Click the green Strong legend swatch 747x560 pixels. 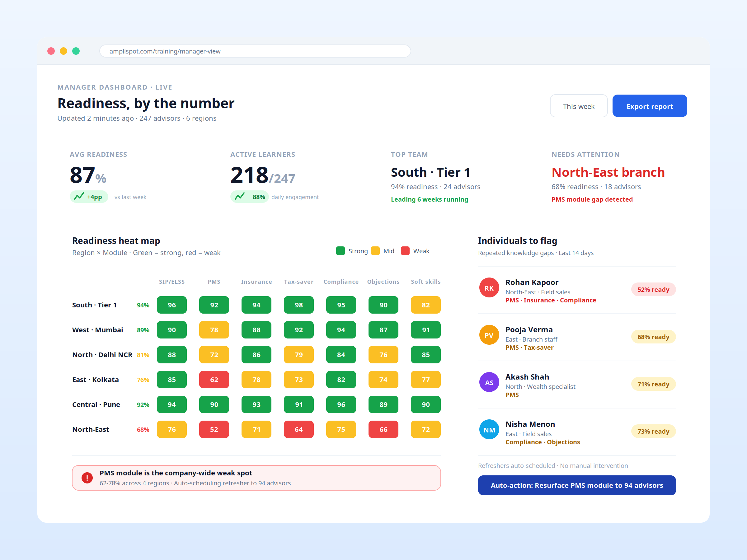[x=341, y=251]
